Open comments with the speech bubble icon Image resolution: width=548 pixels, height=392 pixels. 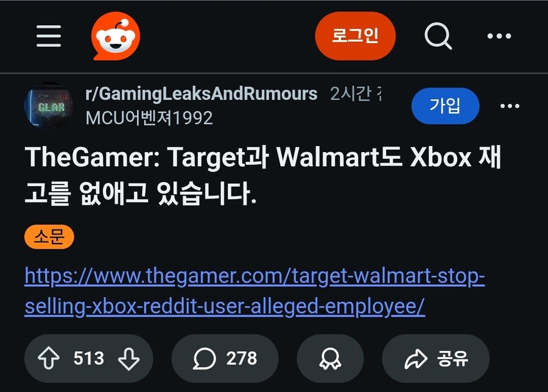coord(205,359)
